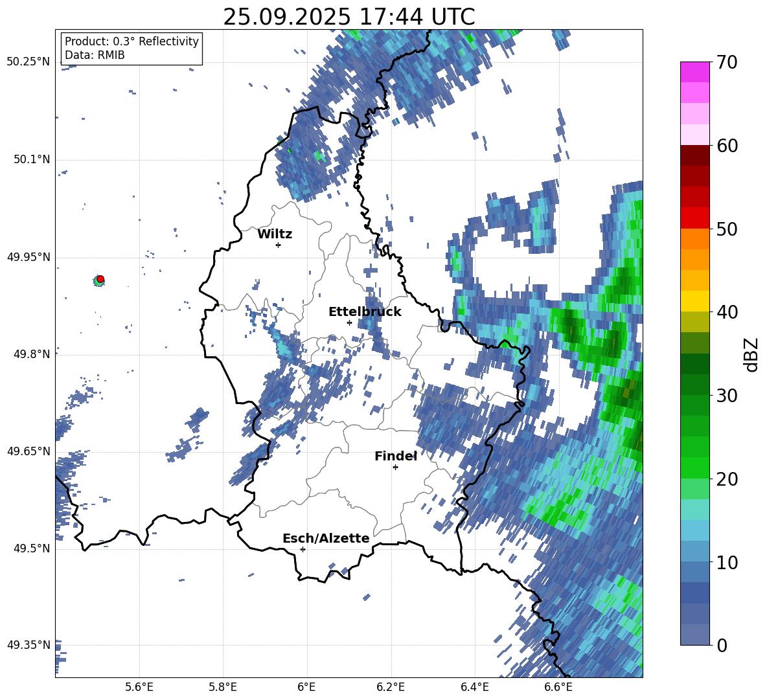Click the yellow colorbar swatch near 40
Image resolution: width=767 pixels, height=700 pixels.
click(x=694, y=301)
